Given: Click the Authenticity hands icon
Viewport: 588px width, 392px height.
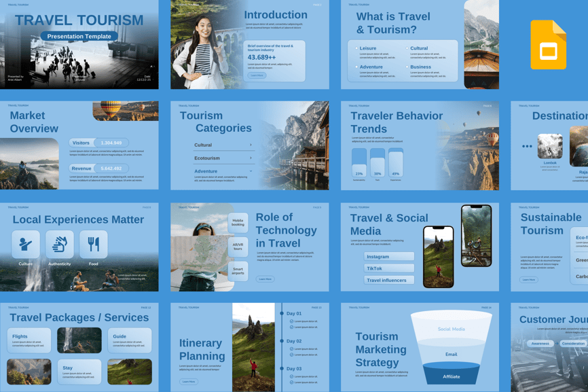Looking at the screenshot, I should click(60, 244).
